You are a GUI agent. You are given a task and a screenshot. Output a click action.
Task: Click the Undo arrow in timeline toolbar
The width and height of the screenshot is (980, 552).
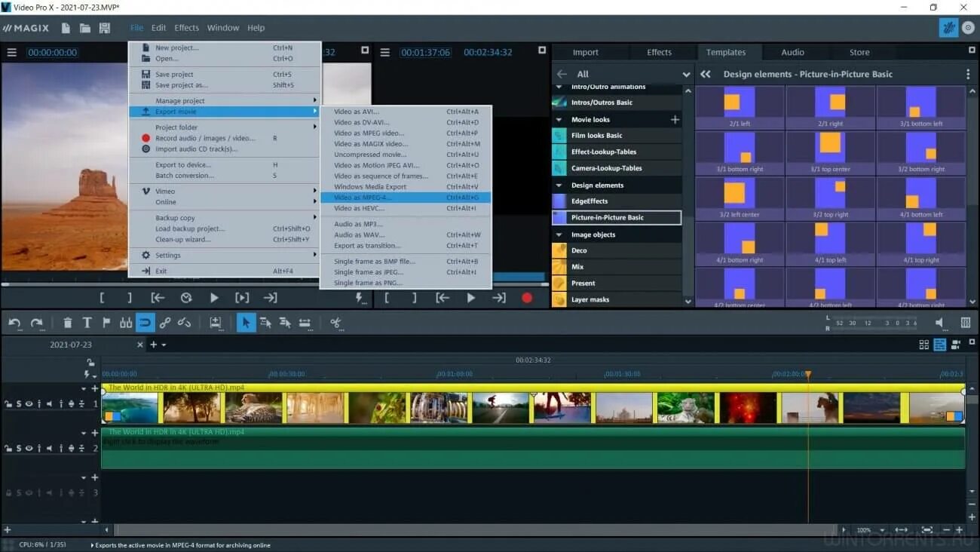pyautogui.click(x=14, y=323)
